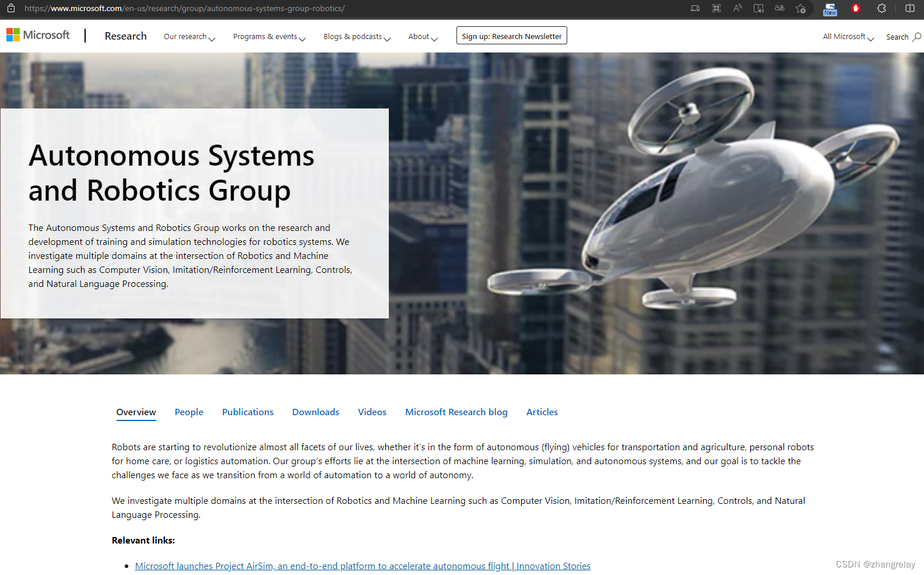Click Sign up: Research Newsletter button
Image resolution: width=924 pixels, height=575 pixels.
pyautogui.click(x=511, y=36)
